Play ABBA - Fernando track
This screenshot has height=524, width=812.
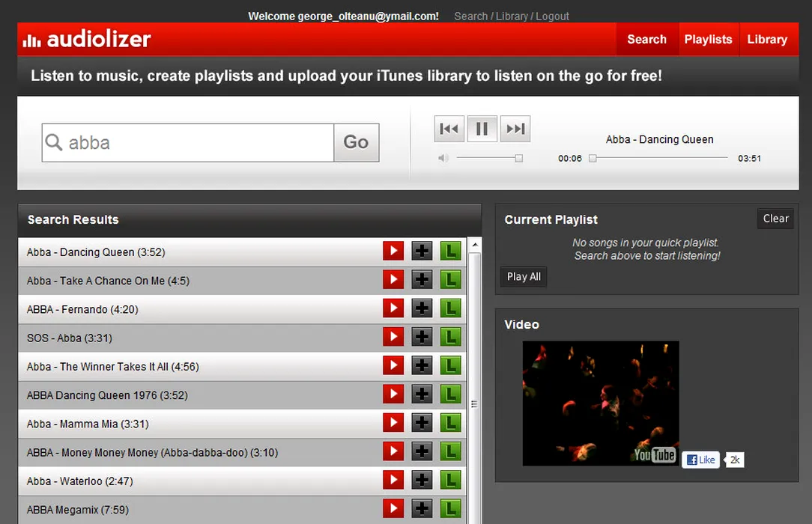coord(393,308)
